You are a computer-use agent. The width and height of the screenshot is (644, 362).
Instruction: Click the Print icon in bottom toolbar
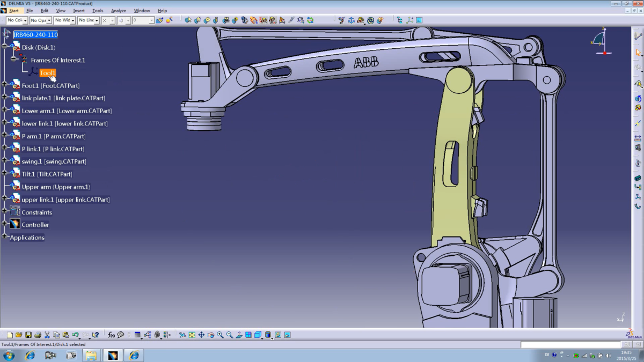(x=38, y=335)
